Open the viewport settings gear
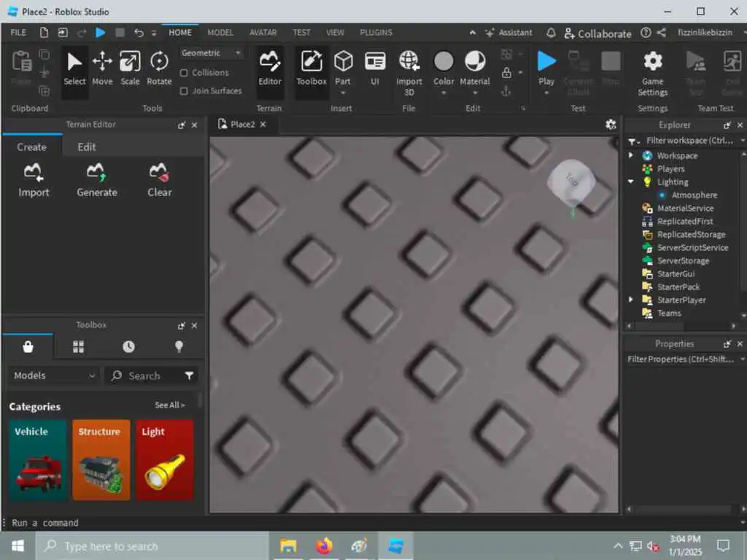This screenshot has height=560, width=747. tap(611, 124)
